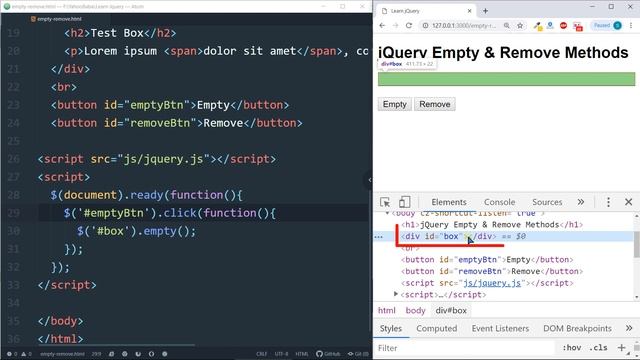Select the button id="emptyBtn" DOM row
640x360 pixels.
tap(487, 260)
